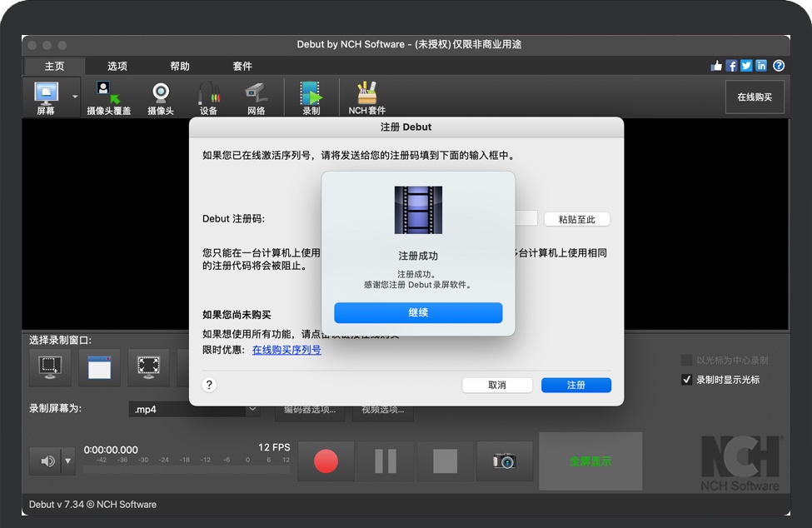
Task: Open the .mp4 format dropdown
Action: [x=252, y=409]
